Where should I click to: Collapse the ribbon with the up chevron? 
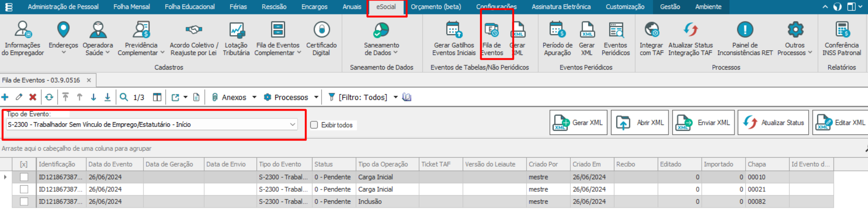pyautogui.click(x=825, y=7)
